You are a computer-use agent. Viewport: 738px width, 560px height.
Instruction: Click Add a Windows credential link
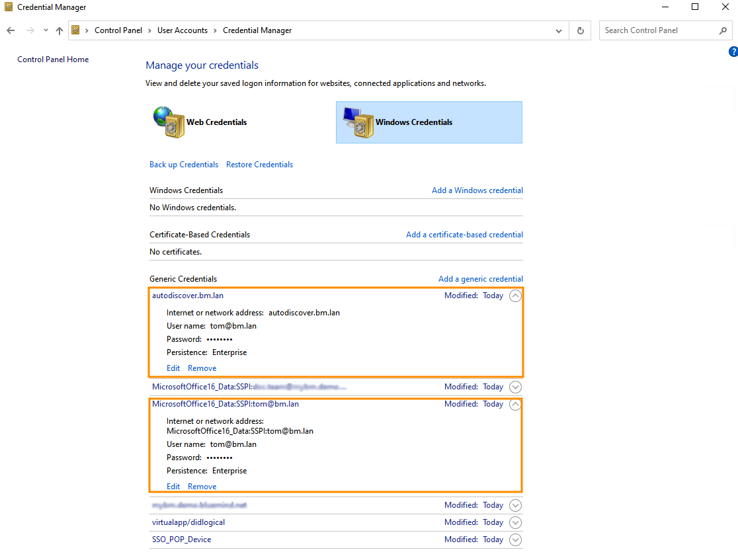[477, 190]
